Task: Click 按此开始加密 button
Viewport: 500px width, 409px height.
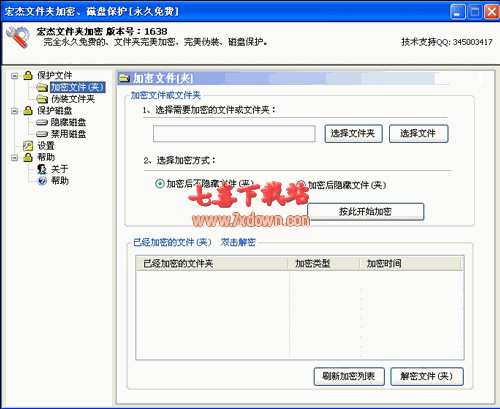Action: tap(365, 211)
